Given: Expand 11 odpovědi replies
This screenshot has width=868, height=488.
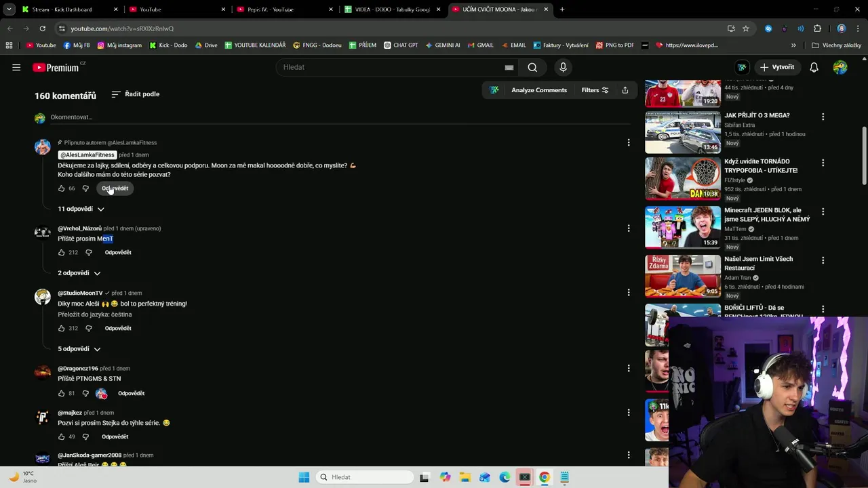Looking at the screenshot, I should (x=81, y=209).
